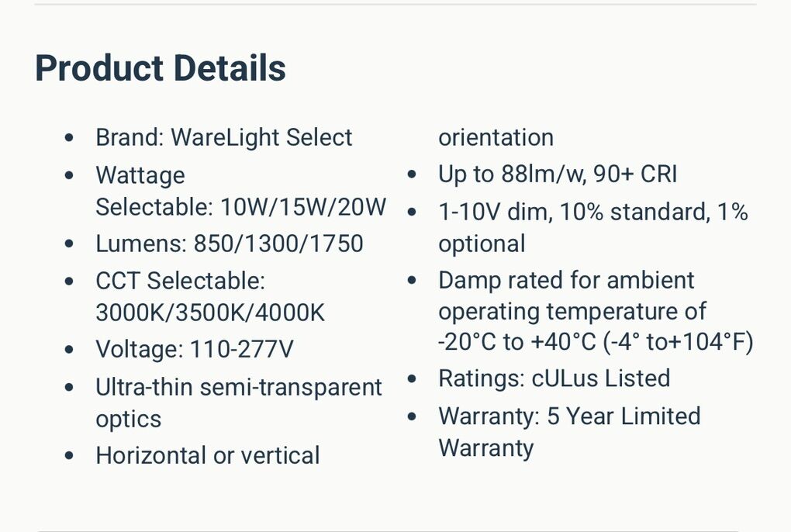Click the Horizontal or vertical text
This screenshot has width=791, height=532.
click(208, 455)
